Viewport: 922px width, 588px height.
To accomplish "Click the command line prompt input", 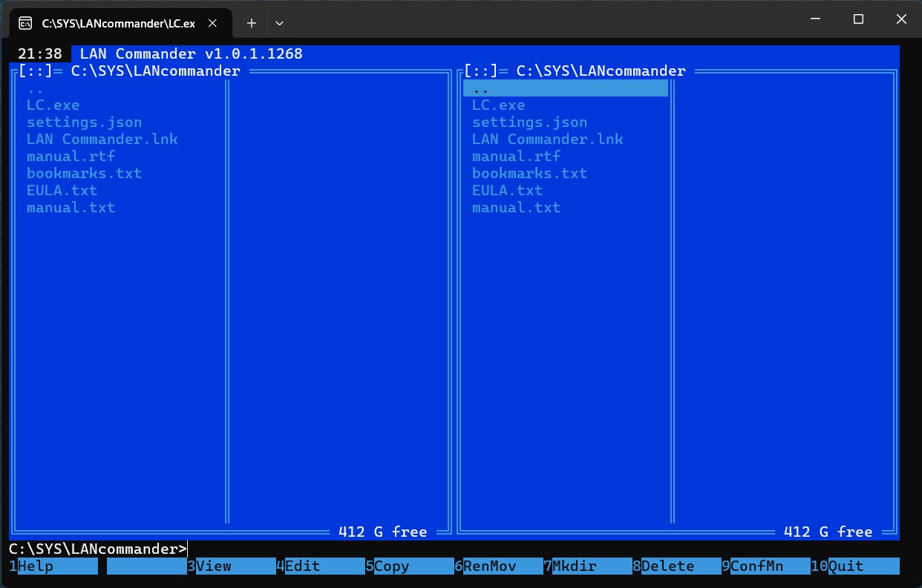I will point(454,549).
